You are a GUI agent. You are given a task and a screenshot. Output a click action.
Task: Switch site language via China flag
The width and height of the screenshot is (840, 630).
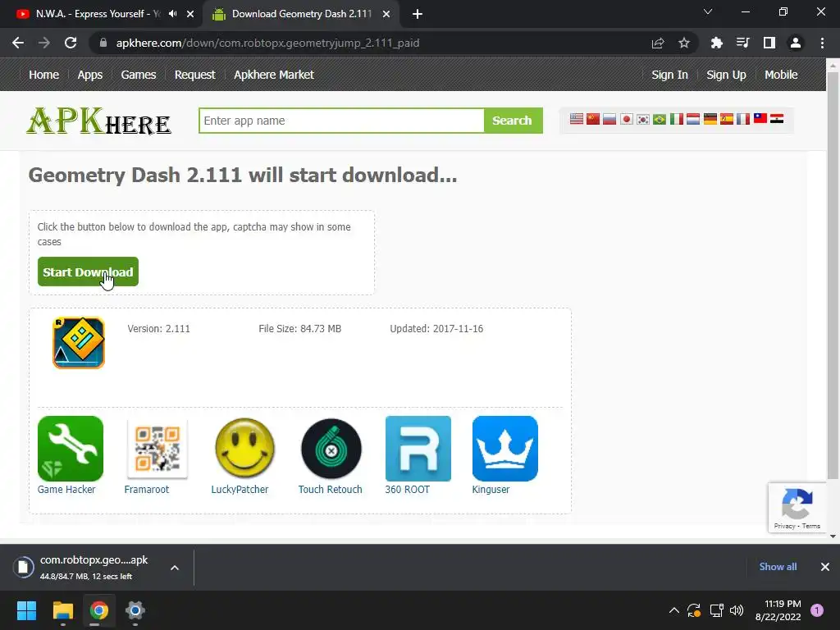click(x=593, y=119)
